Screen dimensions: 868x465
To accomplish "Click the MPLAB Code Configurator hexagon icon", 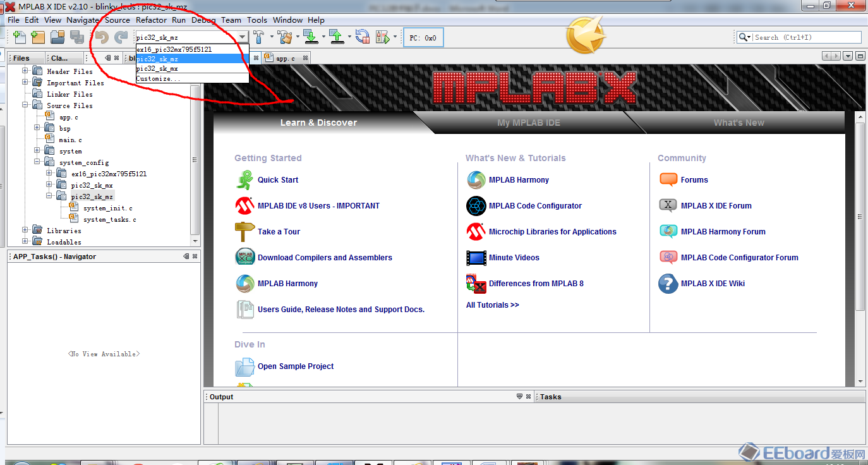I will [476, 206].
